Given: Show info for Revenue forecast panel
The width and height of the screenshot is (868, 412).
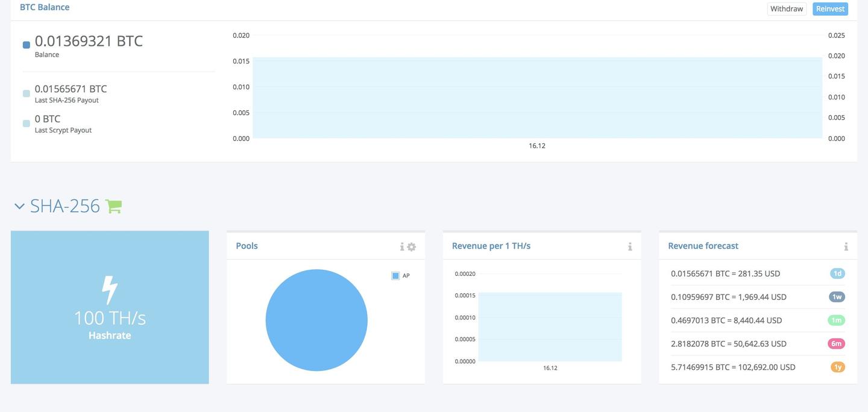Looking at the screenshot, I should click(846, 247).
